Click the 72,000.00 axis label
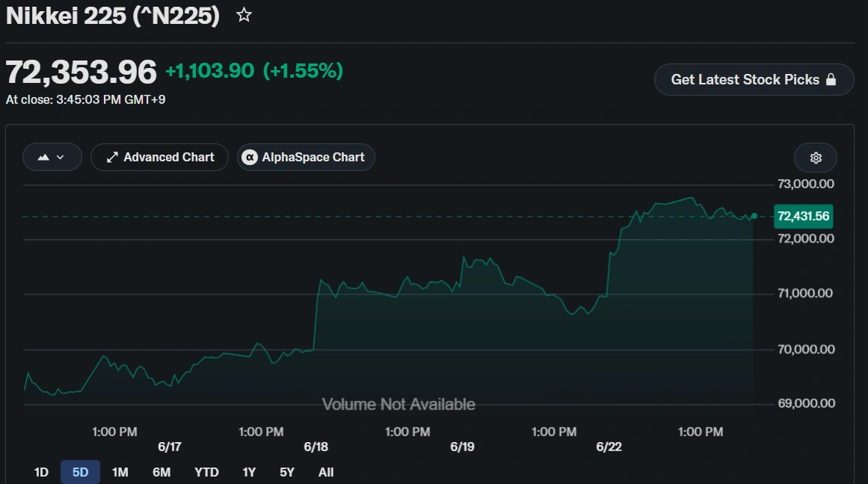Image resolution: width=868 pixels, height=484 pixels. pyautogui.click(x=805, y=239)
